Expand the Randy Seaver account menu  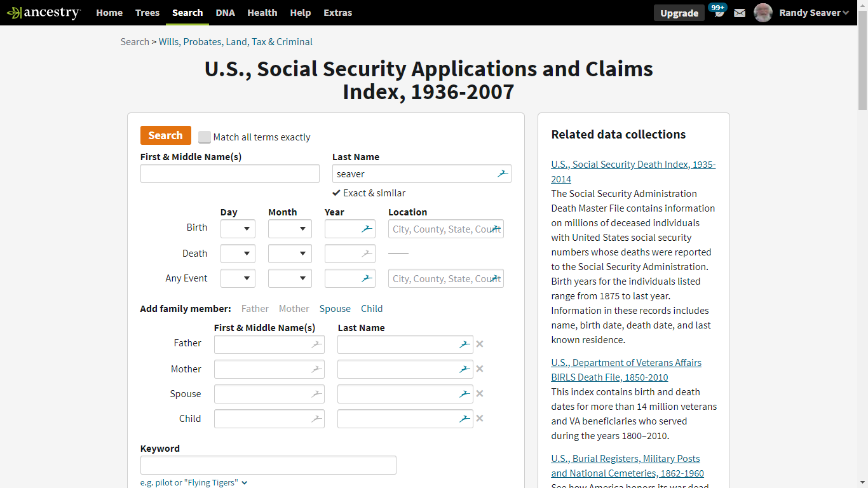813,13
